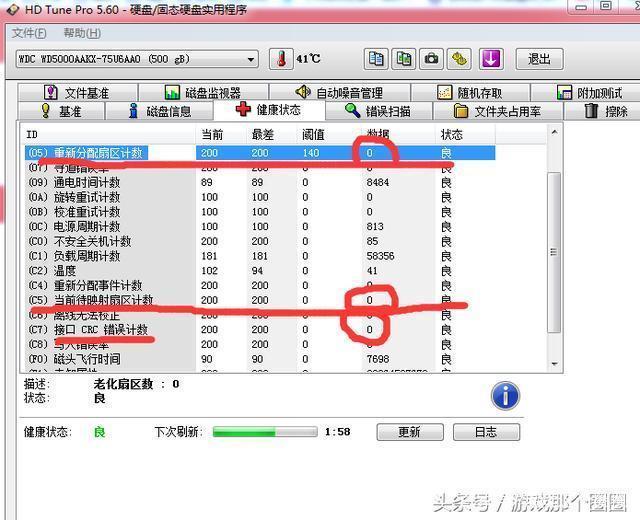Click the 1:58 refresh countdown
This screenshot has width=640, height=520.
[x=338, y=432]
